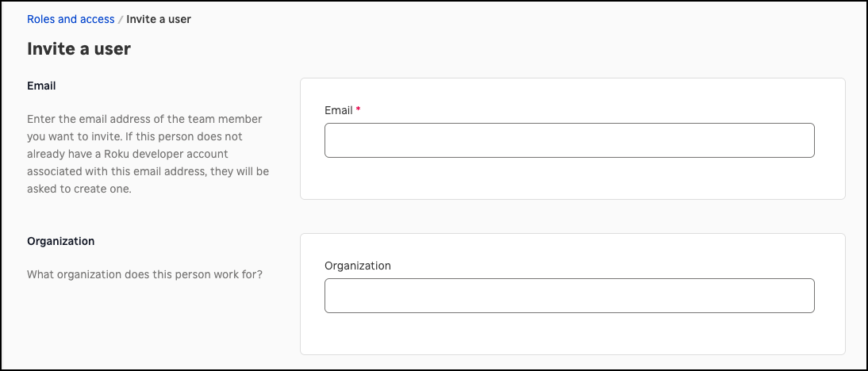Click the "Invite a user" page heading
This screenshot has width=868, height=371.
pos(79,49)
